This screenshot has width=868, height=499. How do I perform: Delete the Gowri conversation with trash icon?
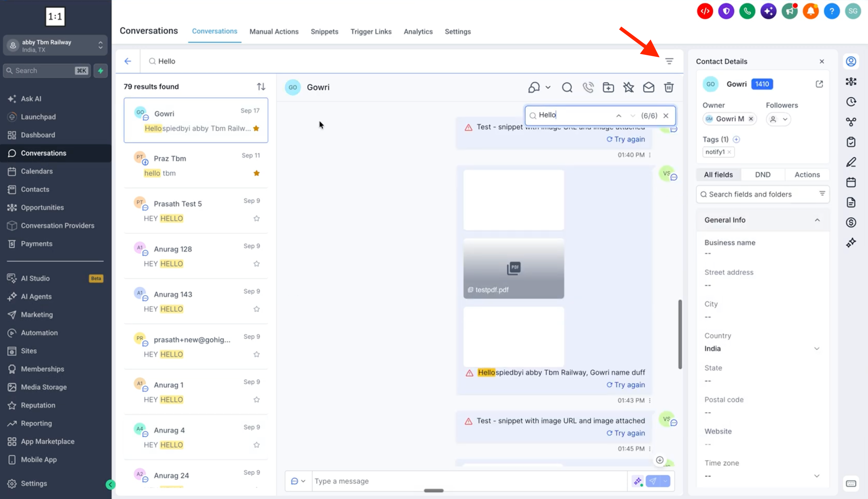coord(669,87)
